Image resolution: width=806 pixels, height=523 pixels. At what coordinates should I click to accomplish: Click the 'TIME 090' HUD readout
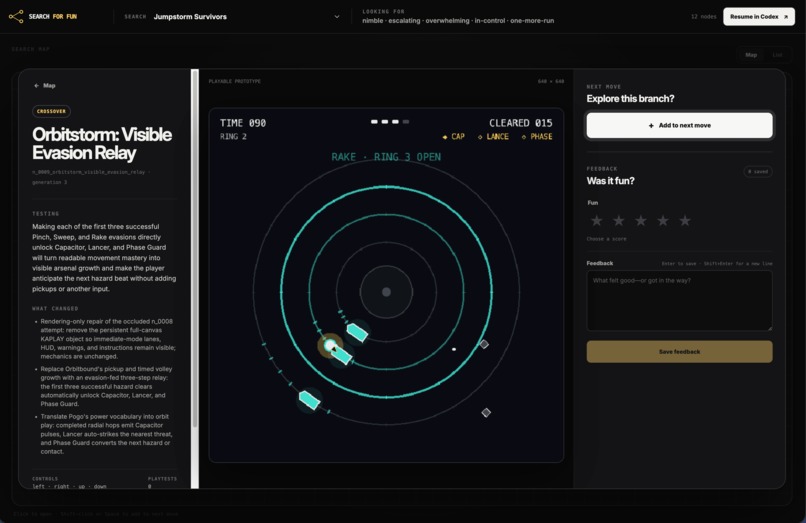pos(243,123)
